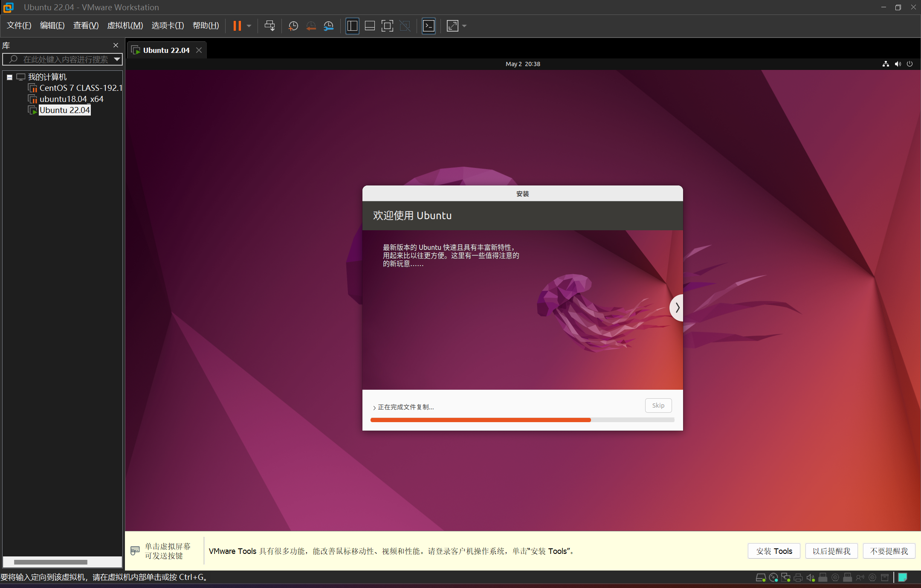Toggle the thumbnail bar view button
Screen dimensions: 921x588
point(370,26)
